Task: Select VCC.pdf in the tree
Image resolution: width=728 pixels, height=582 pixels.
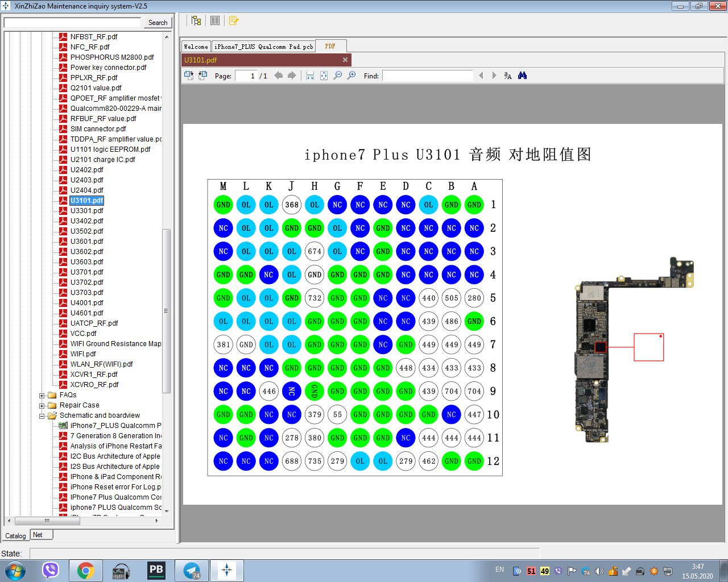Action: tap(83, 334)
